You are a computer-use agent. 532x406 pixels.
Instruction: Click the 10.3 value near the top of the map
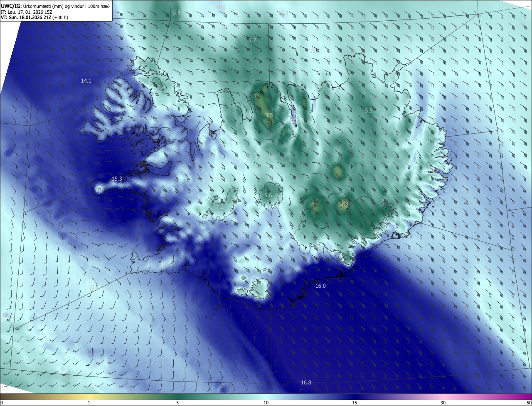point(283,13)
